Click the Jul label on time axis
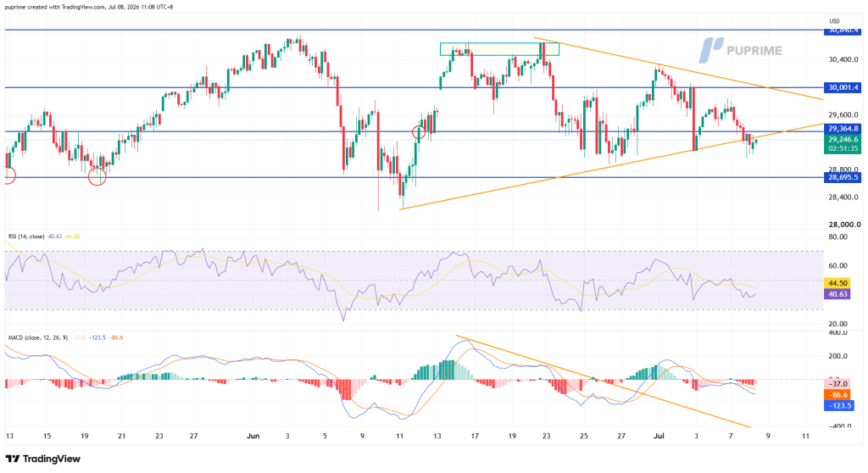 point(659,436)
